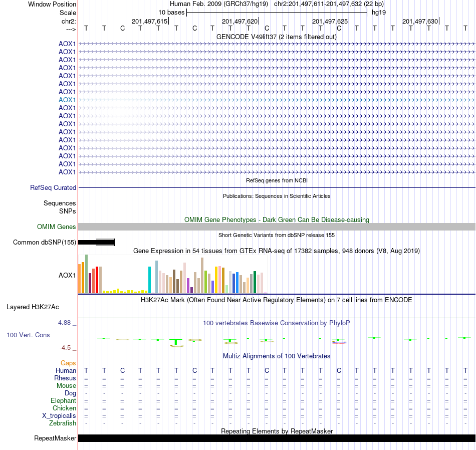Click the Gaps label in Multiz alignment
Screen dimensions: 476x450
[x=68, y=363]
